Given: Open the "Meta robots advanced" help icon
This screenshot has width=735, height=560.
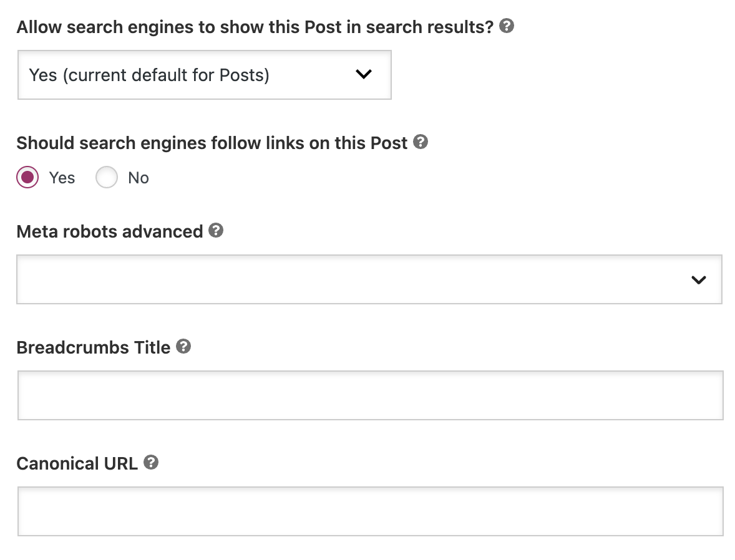Looking at the screenshot, I should (x=216, y=231).
